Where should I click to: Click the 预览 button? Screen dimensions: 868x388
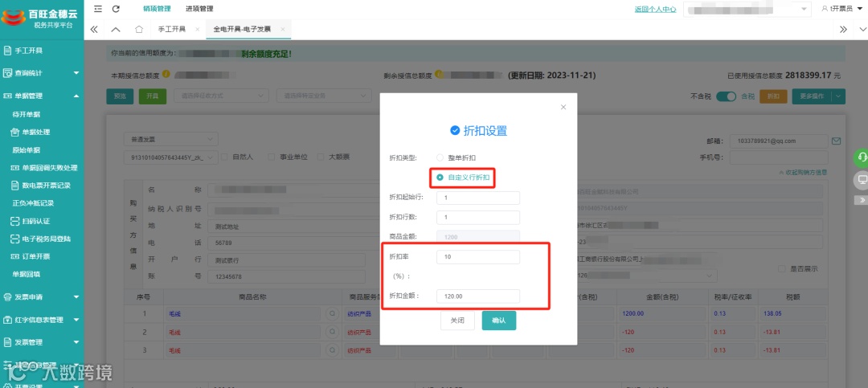click(120, 96)
